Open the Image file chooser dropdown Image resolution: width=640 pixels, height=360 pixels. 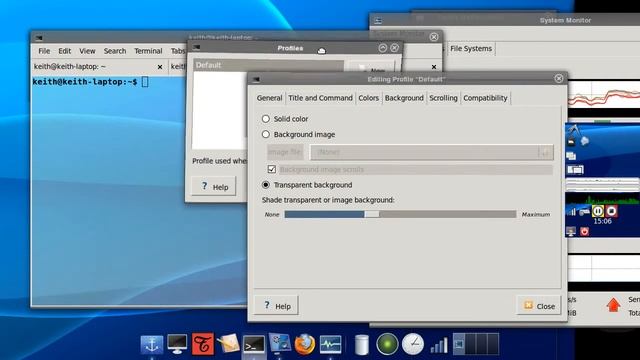tap(432, 152)
